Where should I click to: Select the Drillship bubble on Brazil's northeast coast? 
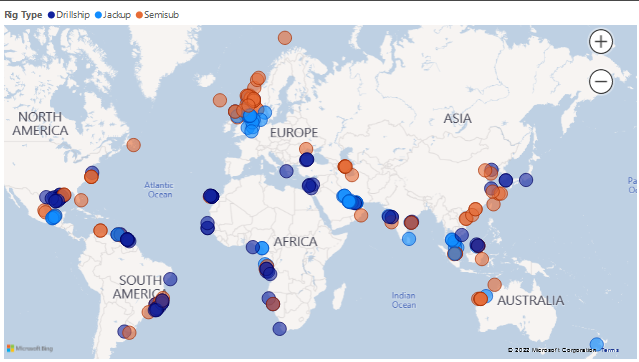tap(170, 279)
